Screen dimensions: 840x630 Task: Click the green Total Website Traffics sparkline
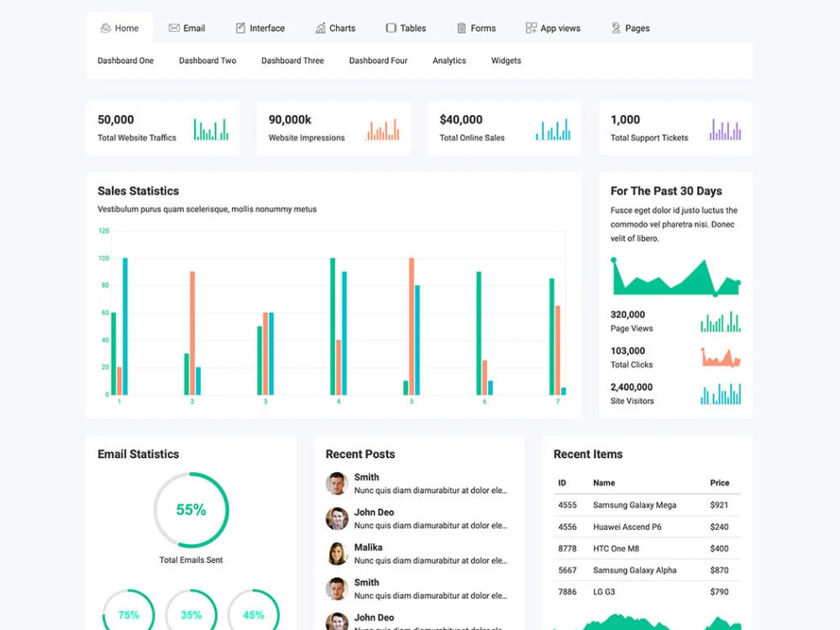(x=211, y=129)
